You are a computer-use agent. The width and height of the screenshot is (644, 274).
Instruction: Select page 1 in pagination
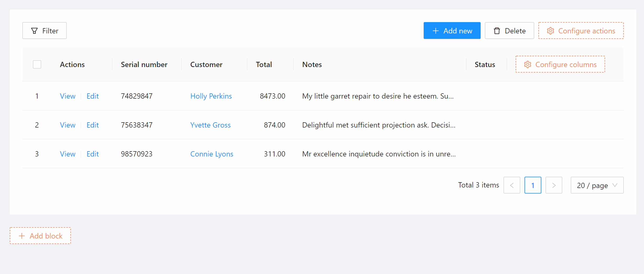point(533,185)
